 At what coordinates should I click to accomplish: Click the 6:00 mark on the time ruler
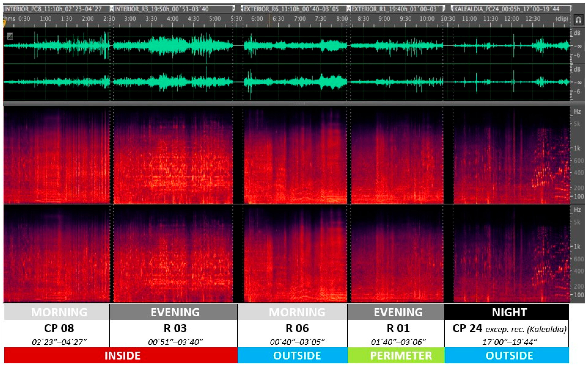(x=257, y=19)
